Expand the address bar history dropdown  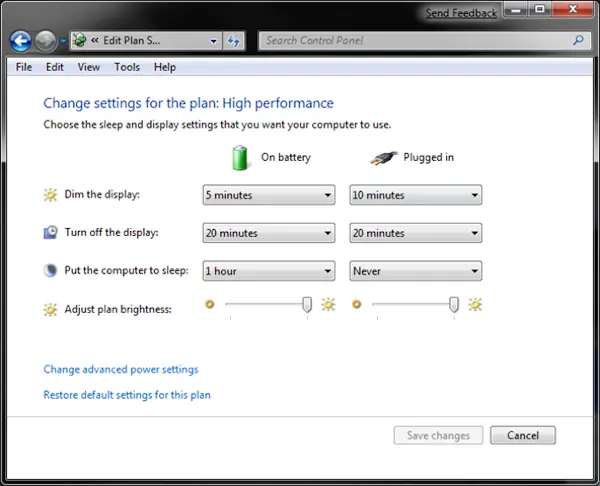tap(214, 41)
